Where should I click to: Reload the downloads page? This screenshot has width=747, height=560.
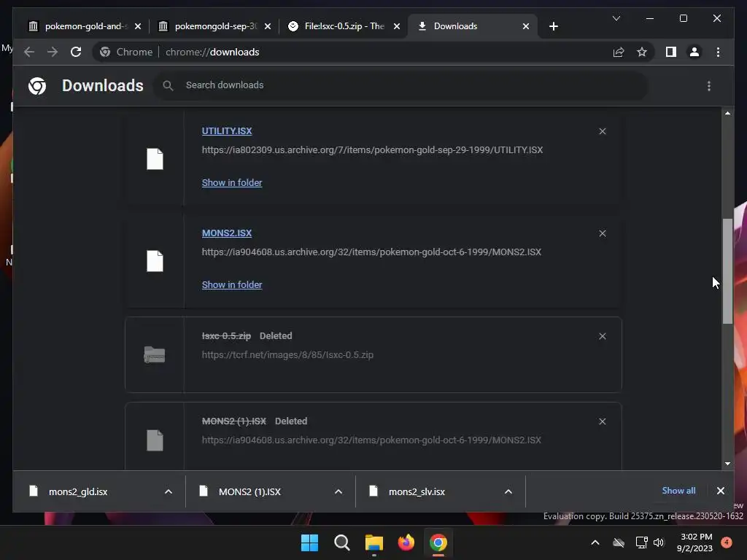tap(76, 52)
